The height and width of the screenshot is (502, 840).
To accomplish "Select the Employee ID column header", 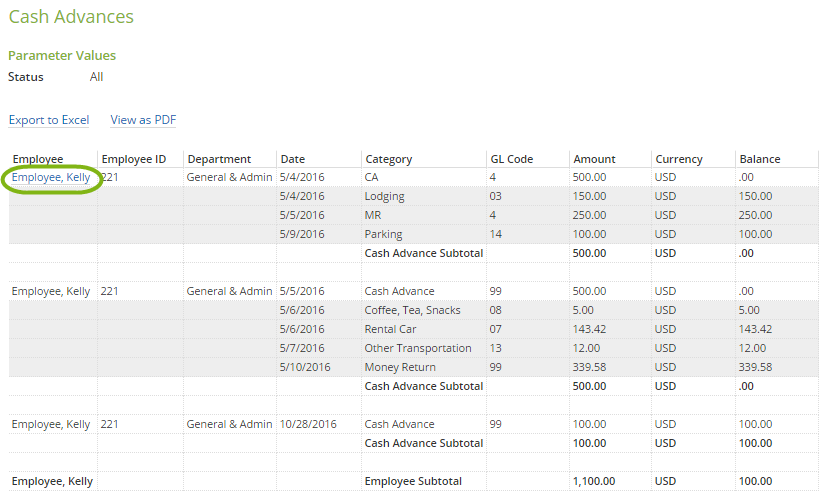I will coord(134,159).
